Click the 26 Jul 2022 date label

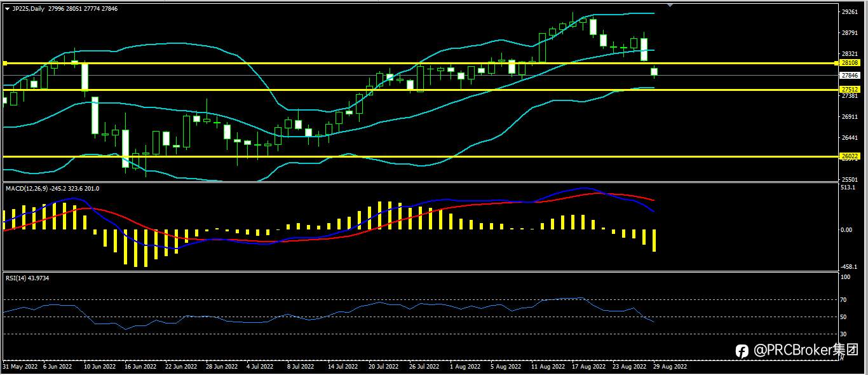(424, 367)
